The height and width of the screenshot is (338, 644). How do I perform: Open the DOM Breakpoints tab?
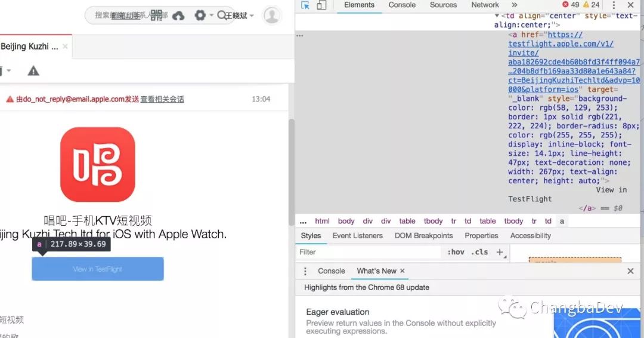click(x=423, y=236)
